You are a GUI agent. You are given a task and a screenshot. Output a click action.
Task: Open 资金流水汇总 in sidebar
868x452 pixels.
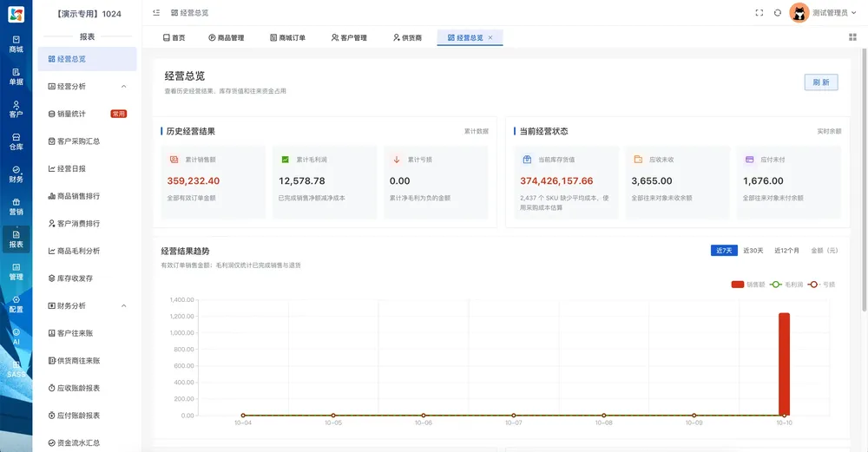pos(87,442)
